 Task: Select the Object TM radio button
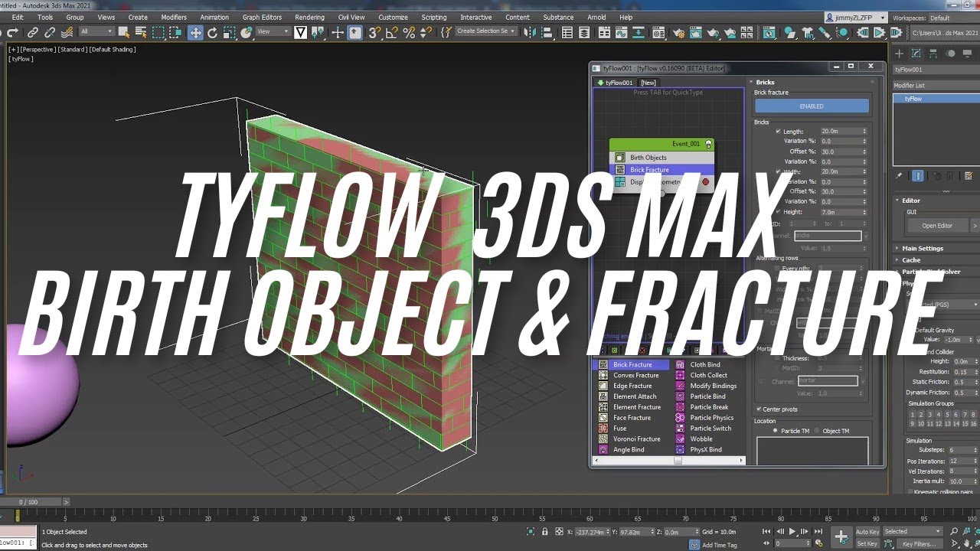[x=817, y=431]
